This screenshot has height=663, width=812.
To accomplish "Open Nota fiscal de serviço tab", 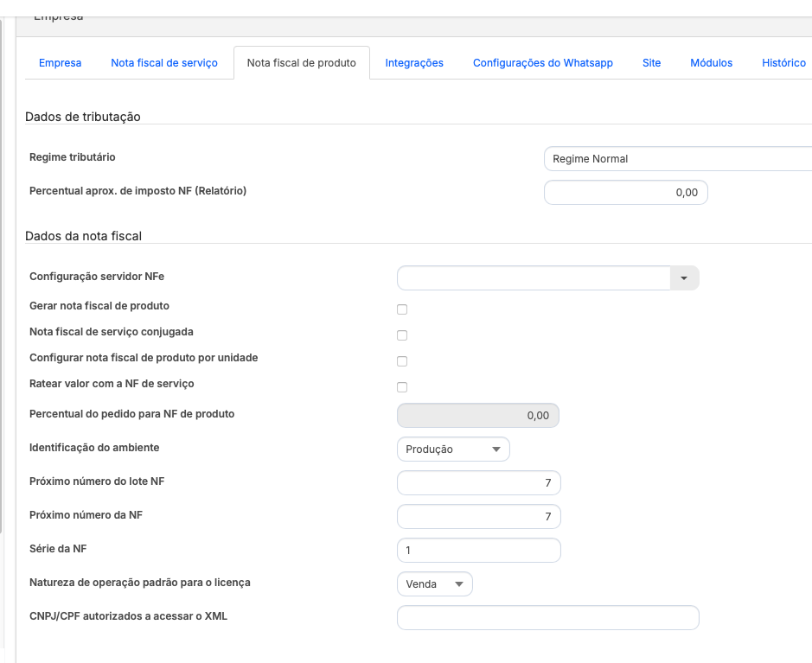I will [x=164, y=63].
